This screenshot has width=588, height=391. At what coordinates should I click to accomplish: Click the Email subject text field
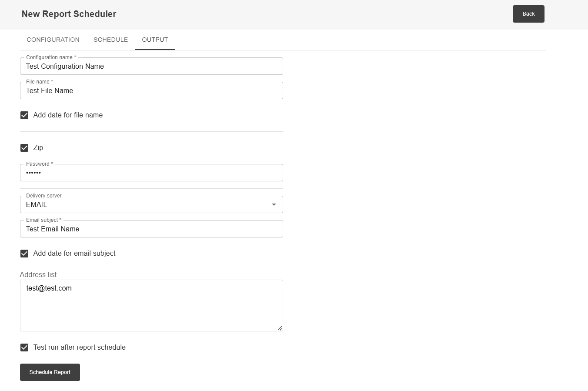(x=151, y=229)
